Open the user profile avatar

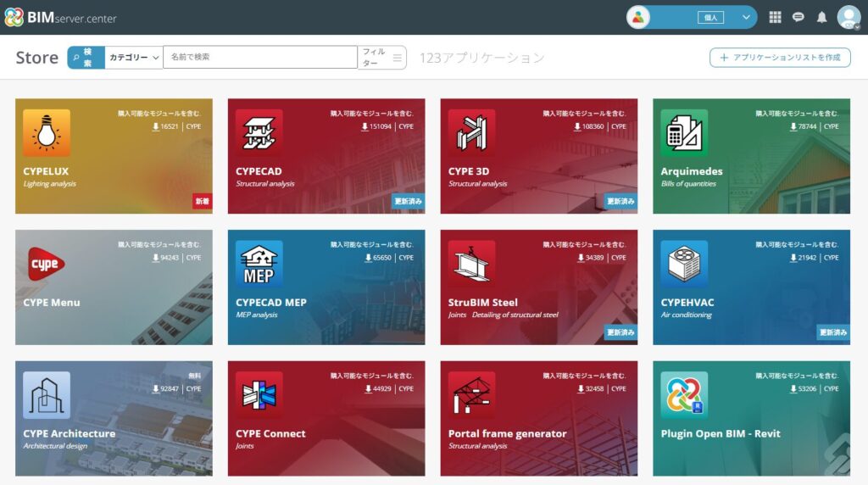[849, 17]
